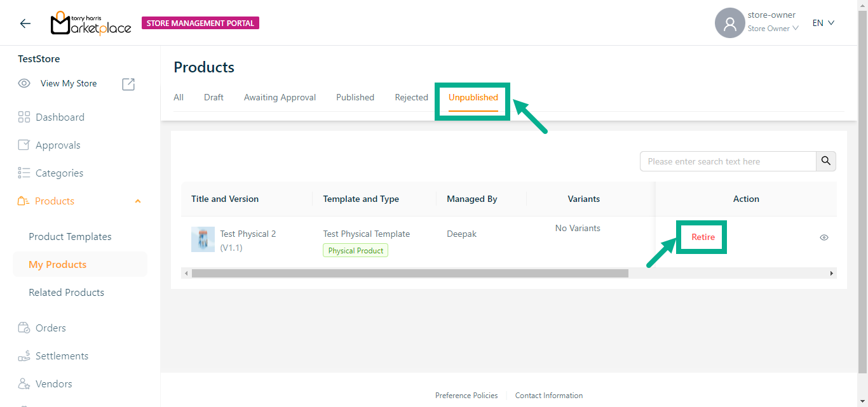Click the back arrow icon
Image resolution: width=868 pixels, height=407 pixels.
point(25,23)
